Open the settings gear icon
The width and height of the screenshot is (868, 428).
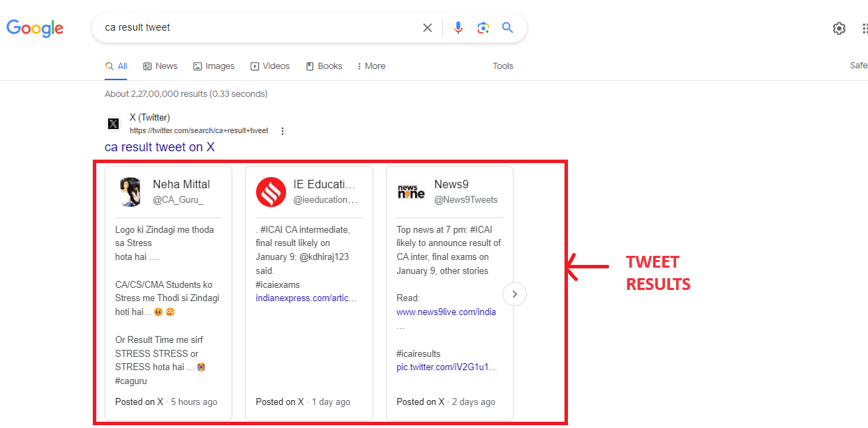pyautogui.click(x=839, y=29)
